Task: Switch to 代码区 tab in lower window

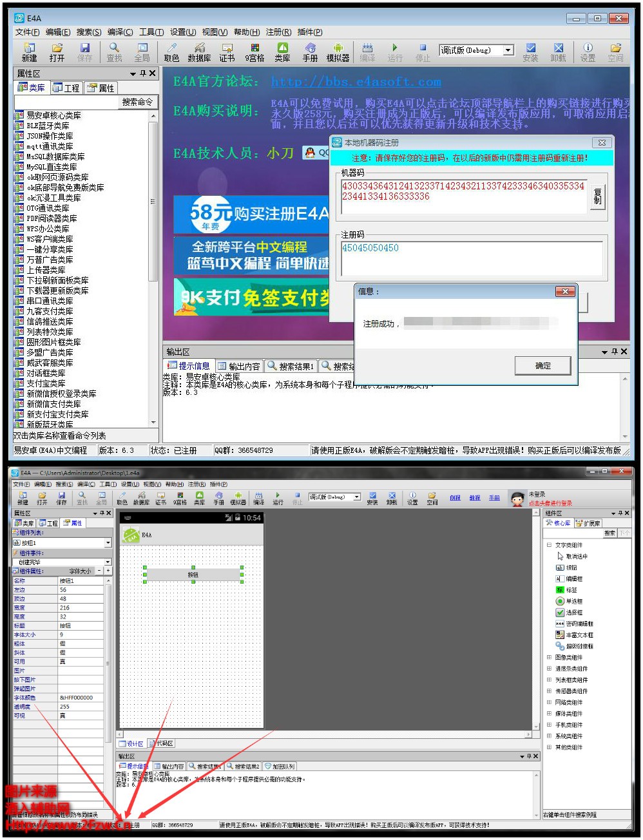Action: [161, 743]
